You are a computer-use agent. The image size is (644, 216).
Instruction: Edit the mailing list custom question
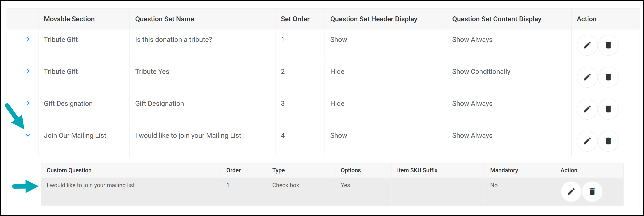[x=571, y=192]
